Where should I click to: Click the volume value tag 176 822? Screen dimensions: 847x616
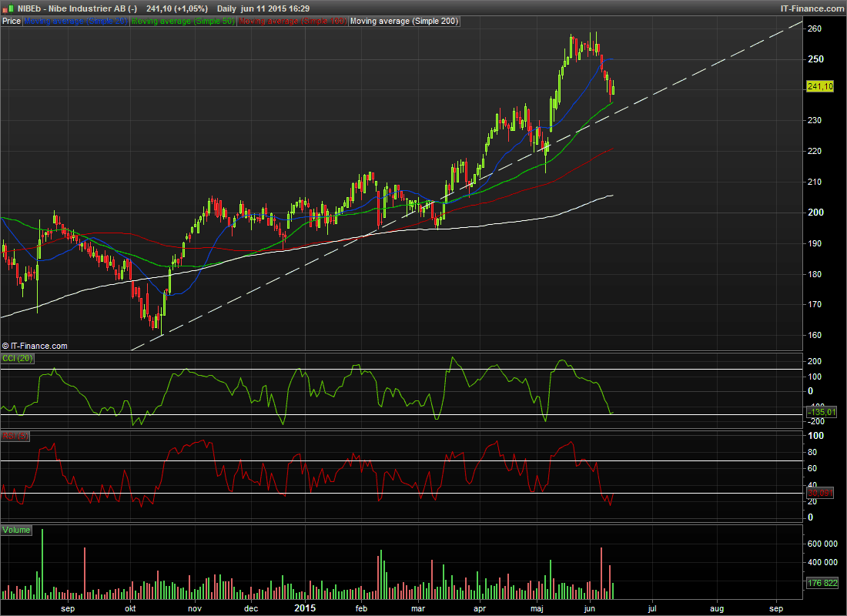coord(821,583)
